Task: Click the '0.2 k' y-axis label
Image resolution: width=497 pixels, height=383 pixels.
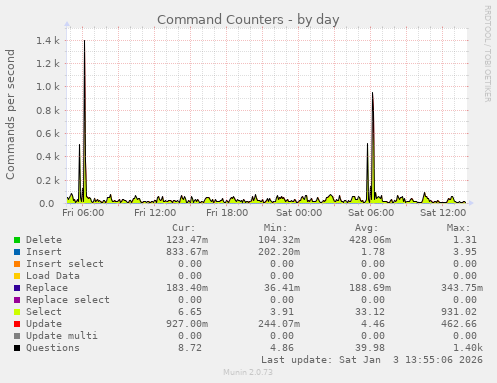Action: tap(48, 180)
